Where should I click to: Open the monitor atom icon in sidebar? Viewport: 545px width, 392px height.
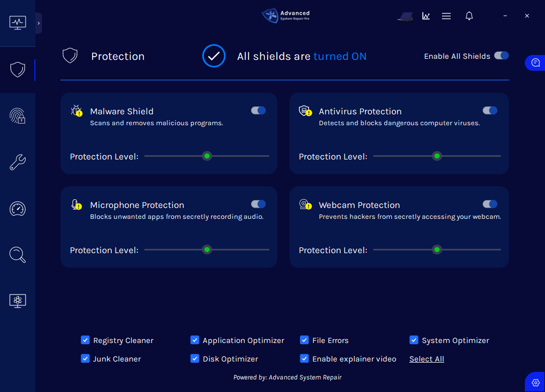(17, 301)
